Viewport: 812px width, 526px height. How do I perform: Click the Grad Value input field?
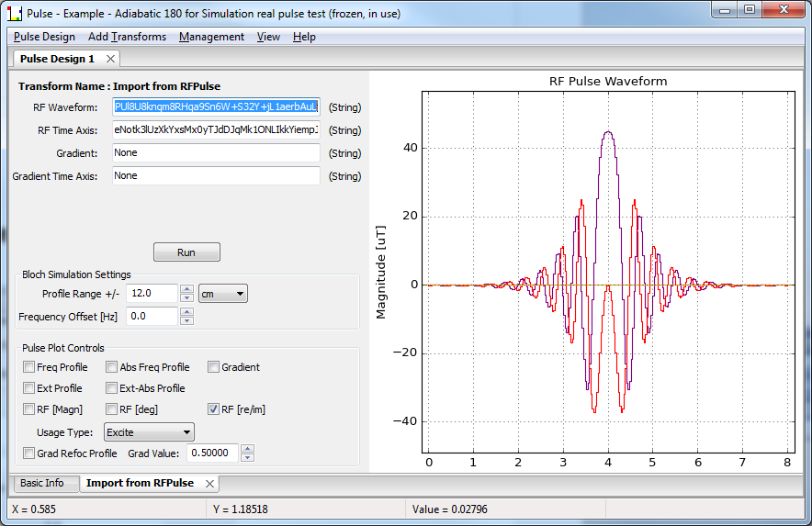[x=212, y=453]
